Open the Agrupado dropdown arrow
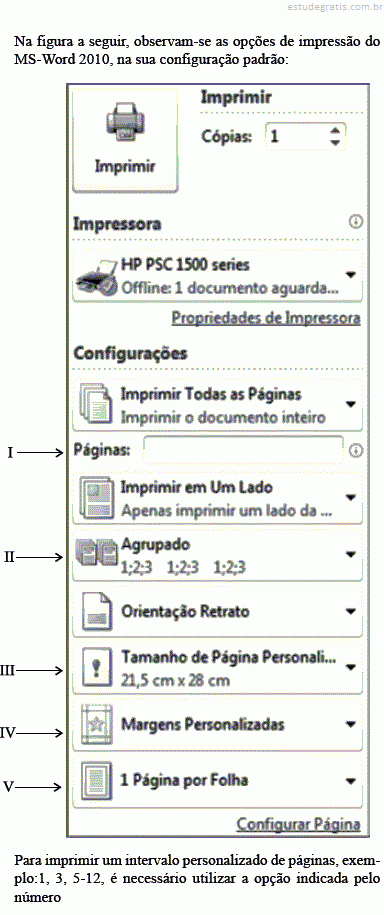 [x=350, y=554]
